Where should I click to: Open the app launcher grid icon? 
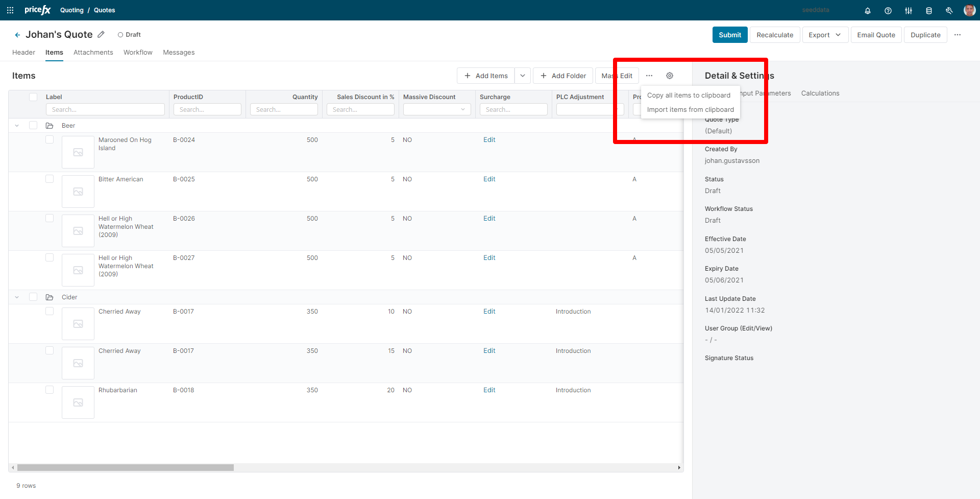click(10, 10)
